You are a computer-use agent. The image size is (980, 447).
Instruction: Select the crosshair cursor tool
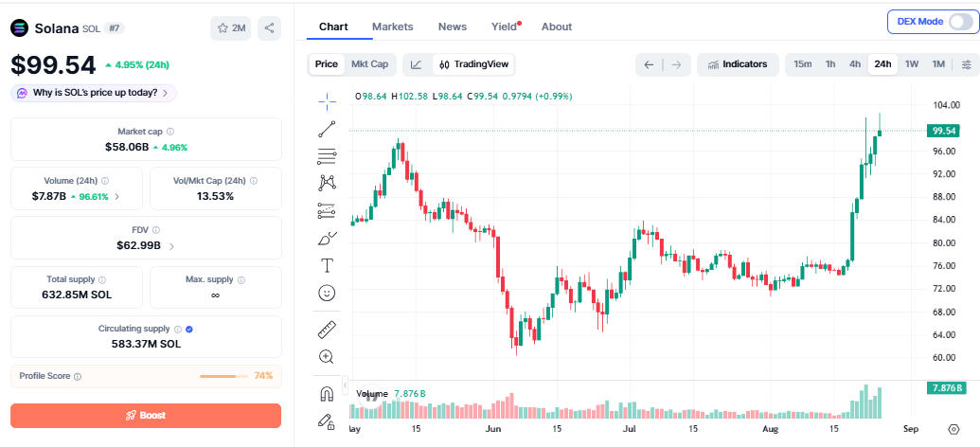pyautogui.click(x=327, y=100)
